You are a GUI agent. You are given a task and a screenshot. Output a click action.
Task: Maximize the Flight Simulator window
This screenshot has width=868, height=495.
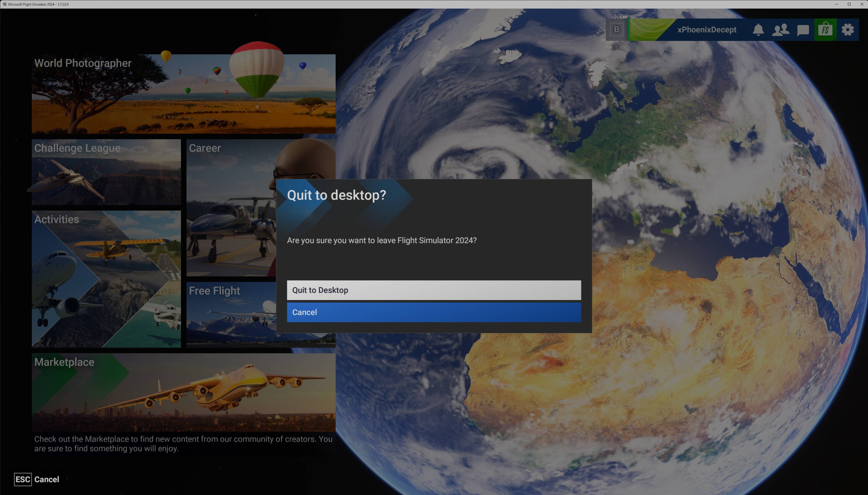849,4
